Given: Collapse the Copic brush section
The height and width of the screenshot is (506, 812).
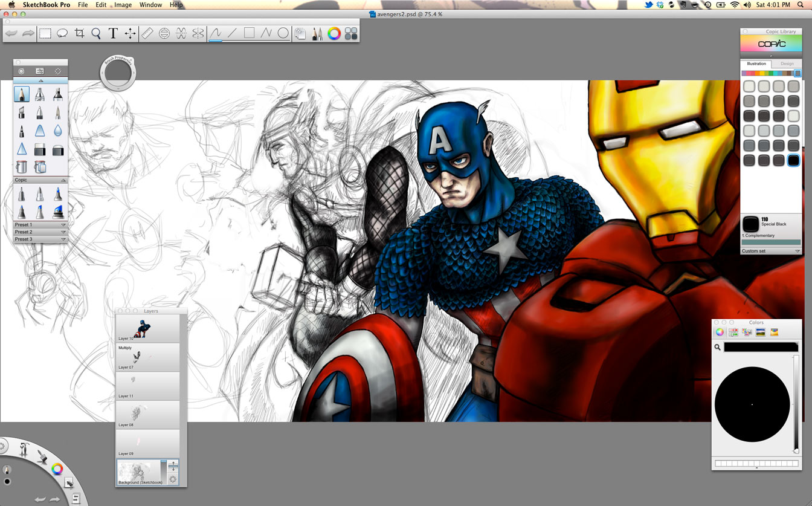Looking at the screenshot, I should pos(63,180).
